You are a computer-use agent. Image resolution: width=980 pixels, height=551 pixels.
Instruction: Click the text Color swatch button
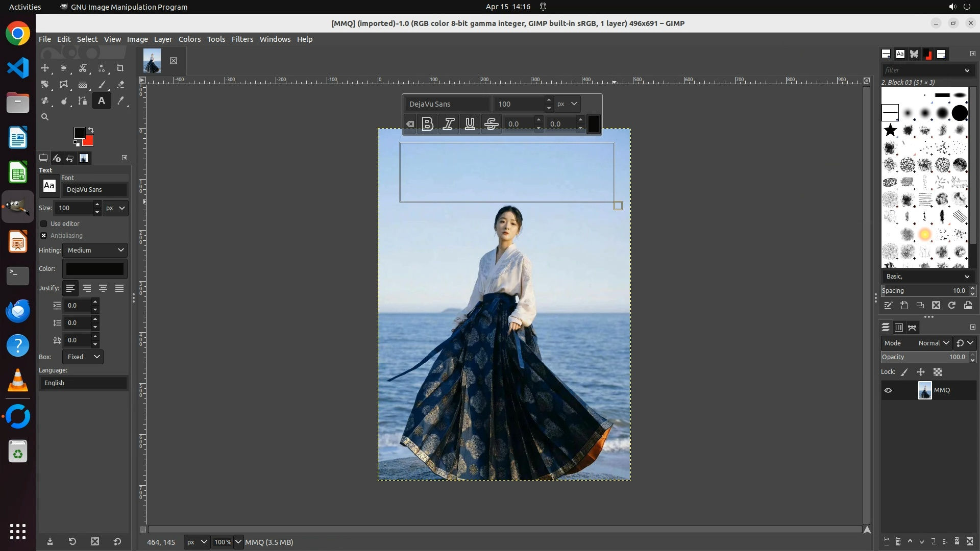point(95,269)
